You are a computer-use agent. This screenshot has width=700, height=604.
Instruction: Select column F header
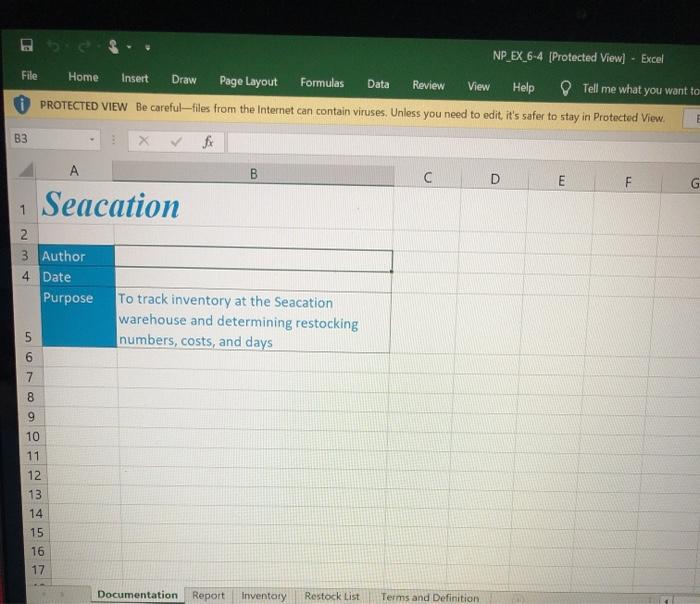pos(628,182)
